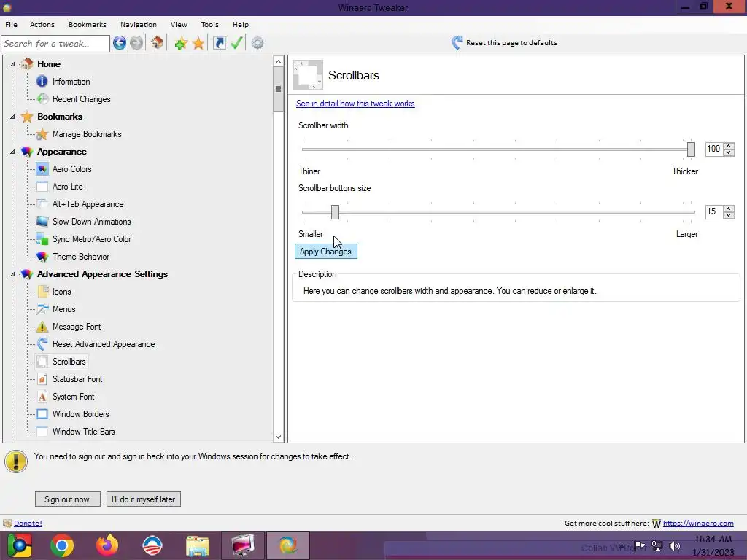Click tree panel scroll-up arrow
The width and height of the screenshot is (747, 560).
point(278,62)
